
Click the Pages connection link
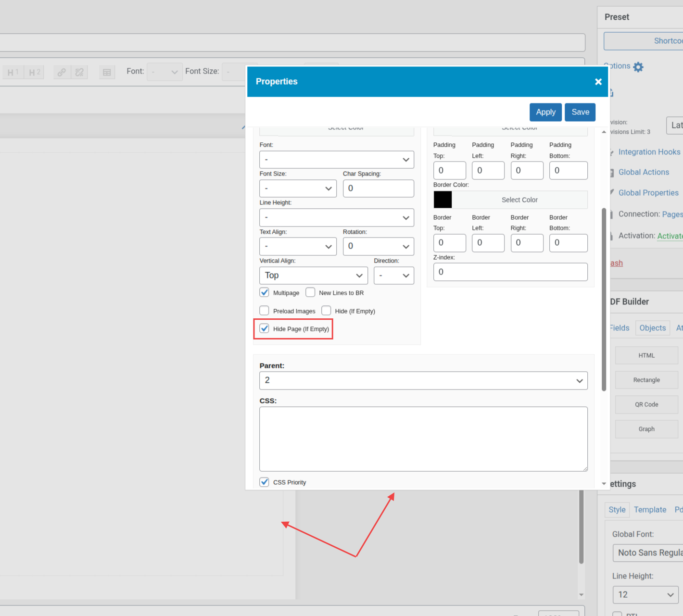click(672, 214)
